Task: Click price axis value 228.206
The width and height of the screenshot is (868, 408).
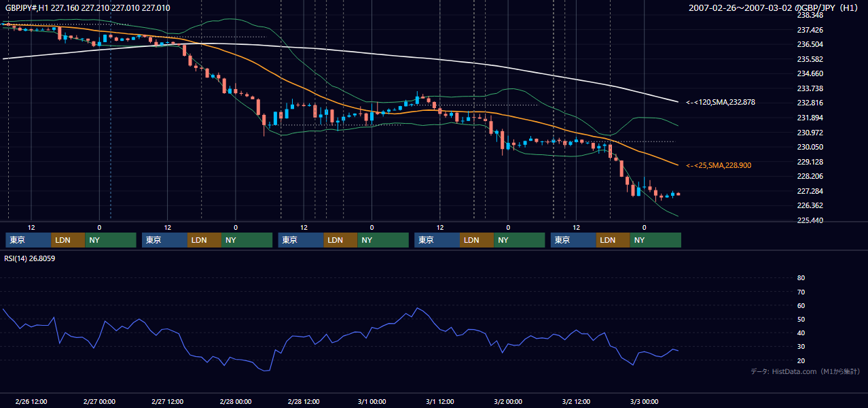Action: (x=810, y=176)
